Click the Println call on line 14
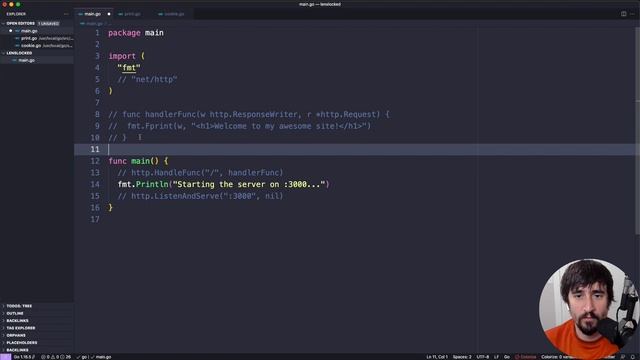The image size is (640, 360). (x=223, y=184)
